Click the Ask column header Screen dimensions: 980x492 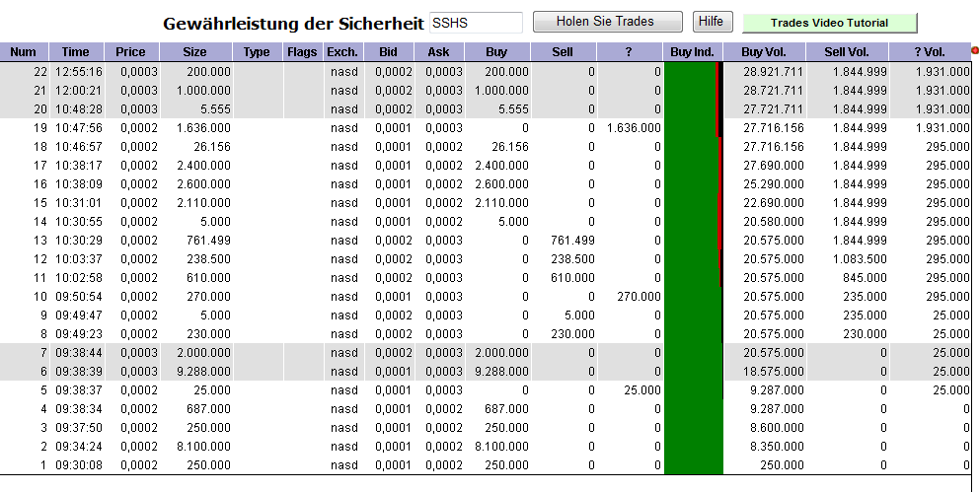[x=439, y=52]
